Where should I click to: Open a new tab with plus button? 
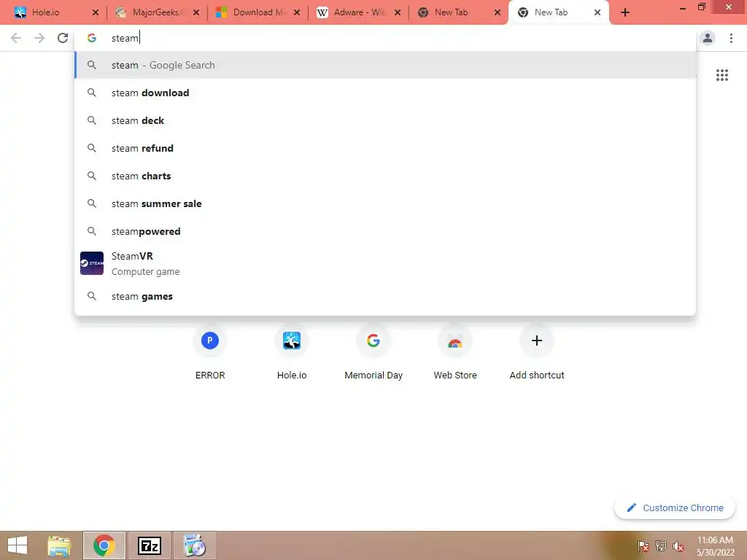click(625, 12)
